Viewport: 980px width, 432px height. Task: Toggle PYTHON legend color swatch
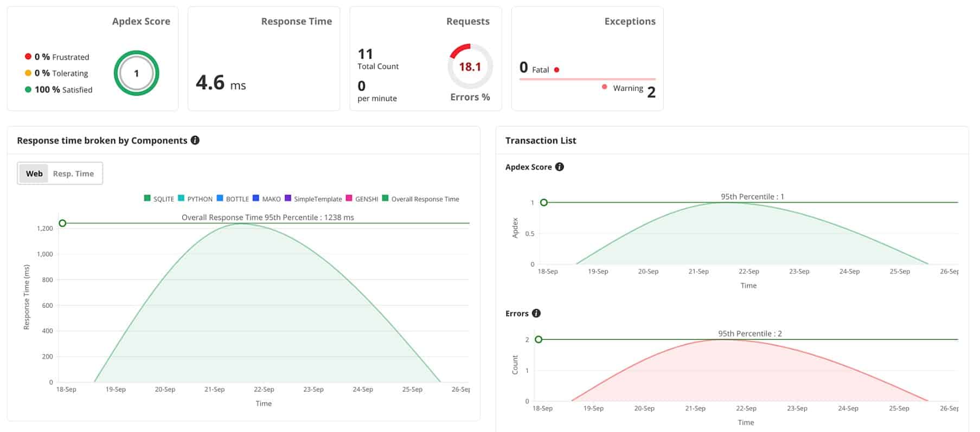[181, 198]
